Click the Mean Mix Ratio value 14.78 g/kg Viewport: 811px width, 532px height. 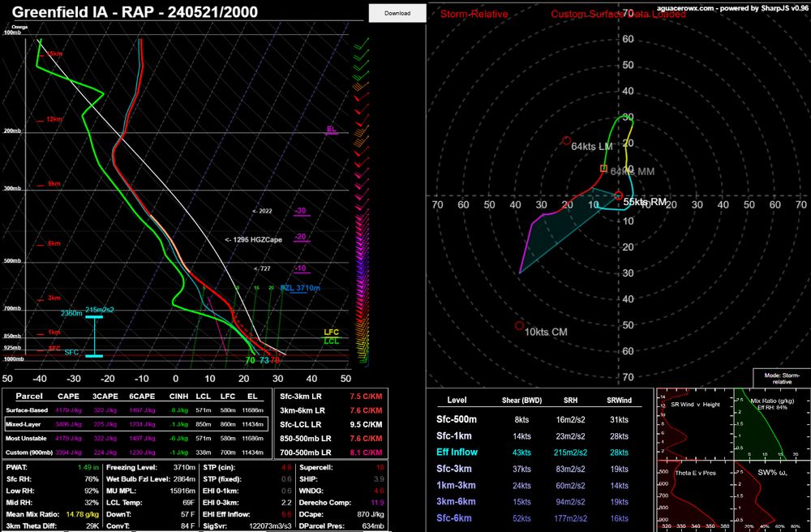[x=82, y=514]
